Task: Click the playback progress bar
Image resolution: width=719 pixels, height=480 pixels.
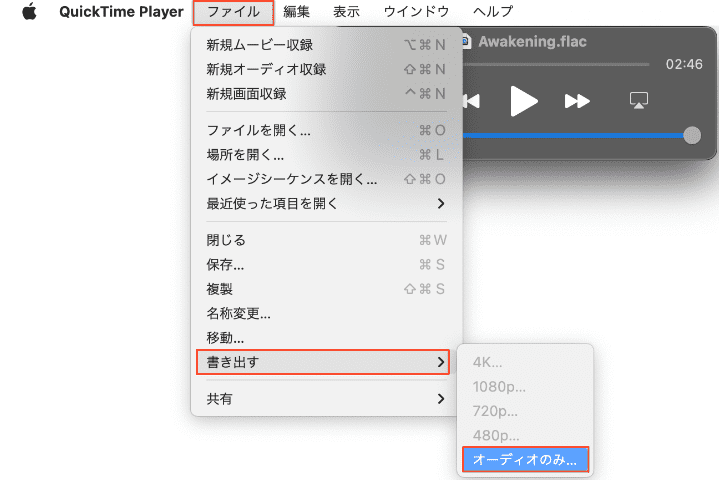Action: (x=556, y=65)
